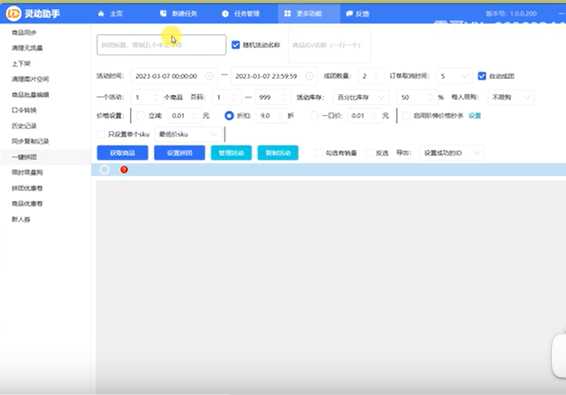Open the order cancel time dropdown showing 5
Screen dimensions: 566x395
pyautogui.click(x=454, y=76)
